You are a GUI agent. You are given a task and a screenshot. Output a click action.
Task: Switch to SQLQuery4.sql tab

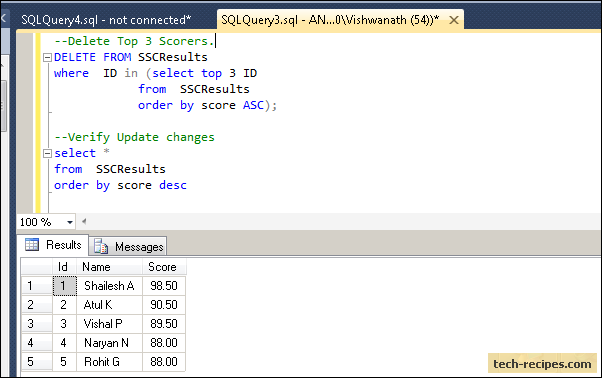tap(106, 20)
